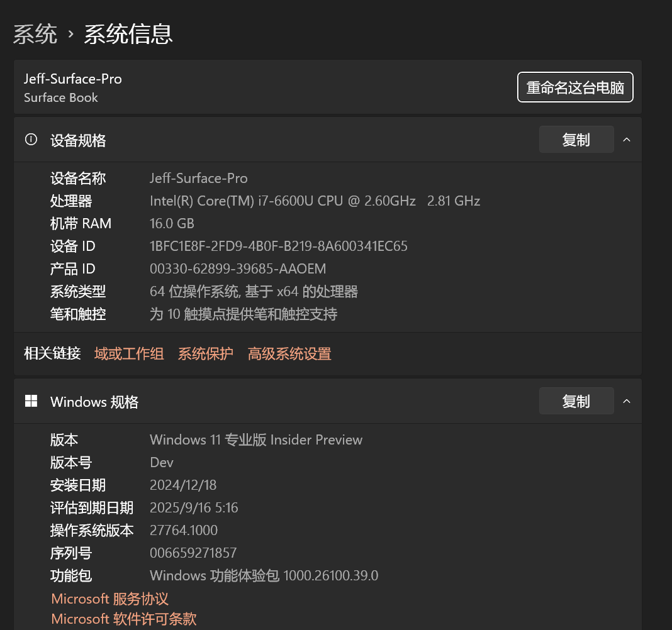Click the device ID 1BFC1E8F-2FD9-4B0F-B219-8A600341EC65

point(279,246)
